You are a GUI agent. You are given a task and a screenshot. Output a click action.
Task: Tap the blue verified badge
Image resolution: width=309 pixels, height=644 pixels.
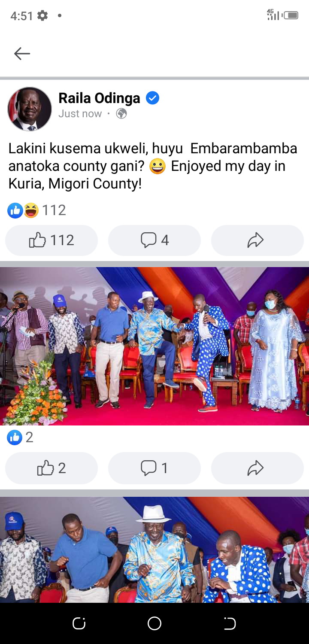coord(152,98)
